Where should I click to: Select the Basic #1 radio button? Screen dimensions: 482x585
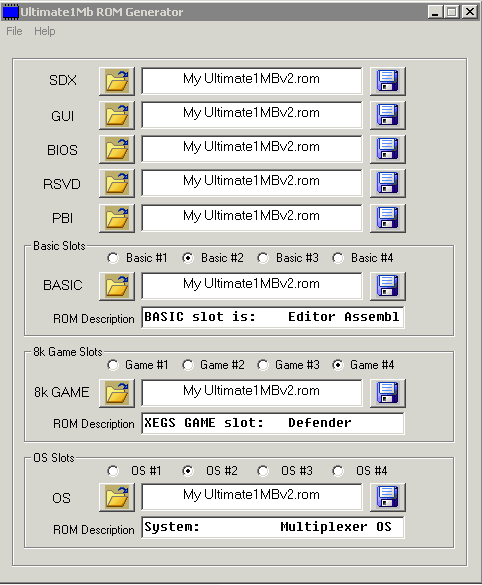[113, 258]
